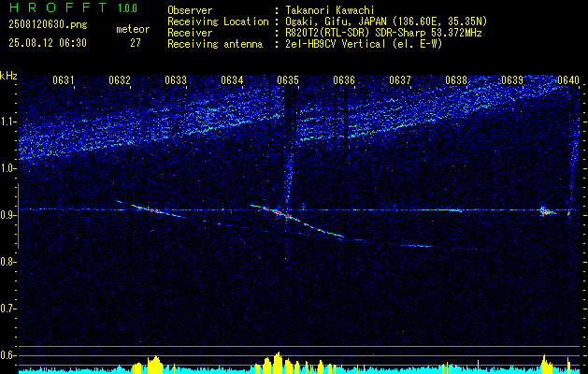The image size is (588, 374).
Task: Select the R820T2(RTL-SDR) SDR-Sharp 53.372MHz text
Action: [383, 33]
